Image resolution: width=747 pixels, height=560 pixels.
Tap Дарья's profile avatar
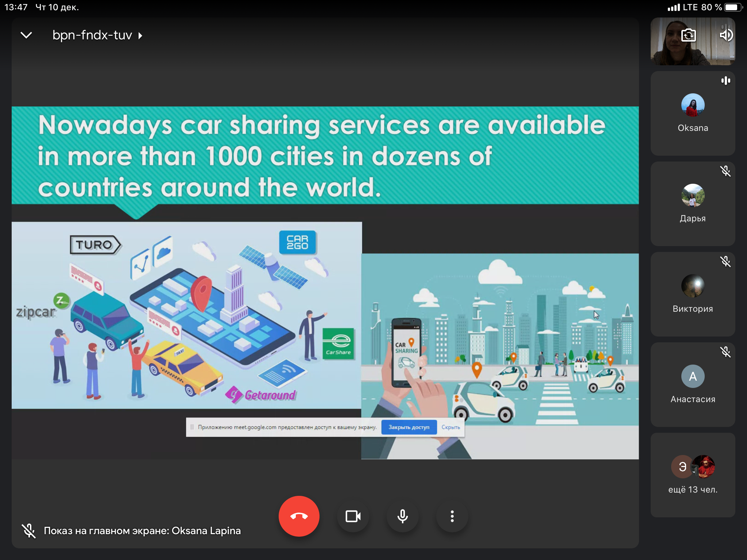pyautogui.click(x=693, y=195)
